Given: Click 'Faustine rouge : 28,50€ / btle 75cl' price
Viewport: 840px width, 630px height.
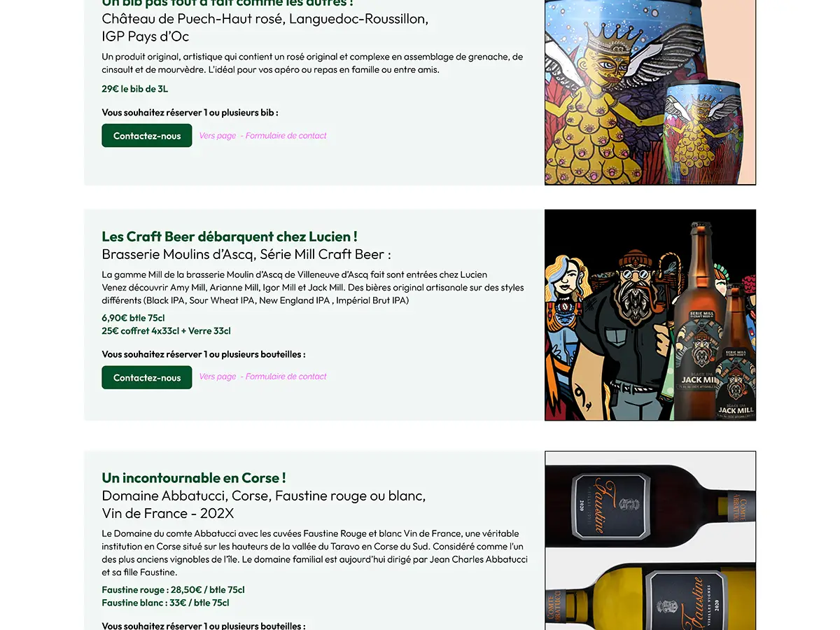Looking at the screenshot, I should point(173,590).
